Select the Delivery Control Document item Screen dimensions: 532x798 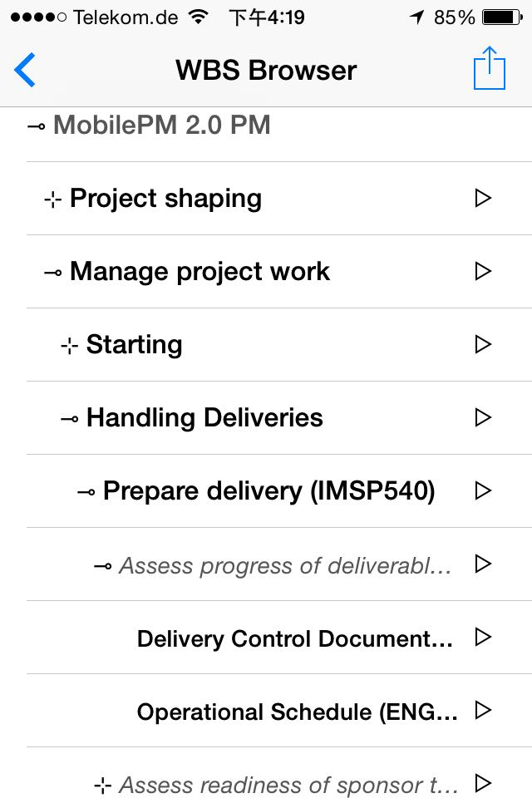[x=294, y=638]
